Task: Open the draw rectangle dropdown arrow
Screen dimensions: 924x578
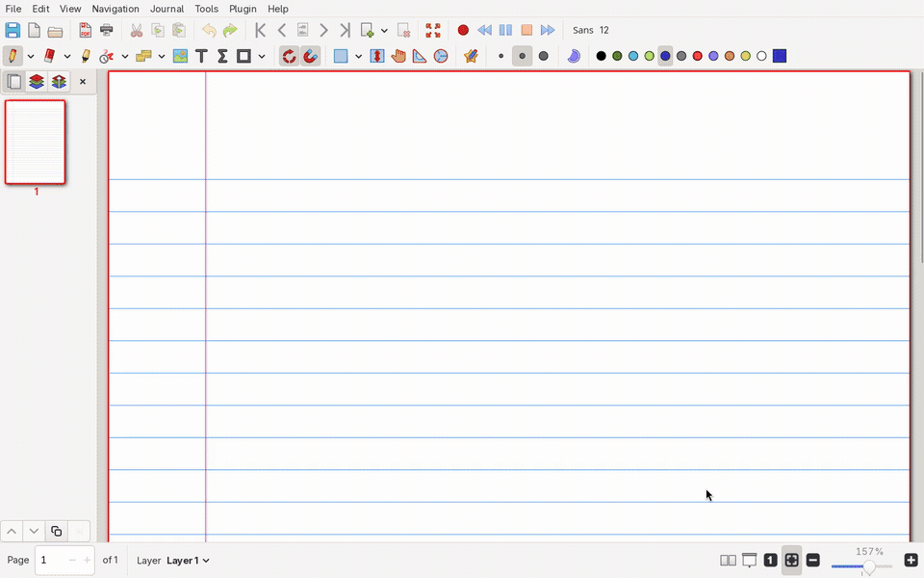Action: coord(262,57)
